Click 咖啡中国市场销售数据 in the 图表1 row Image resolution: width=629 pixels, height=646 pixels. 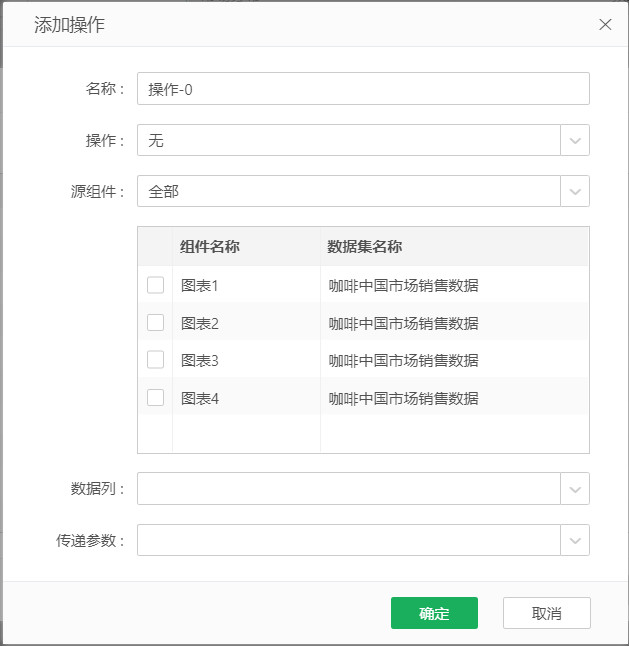coord(403,285)
